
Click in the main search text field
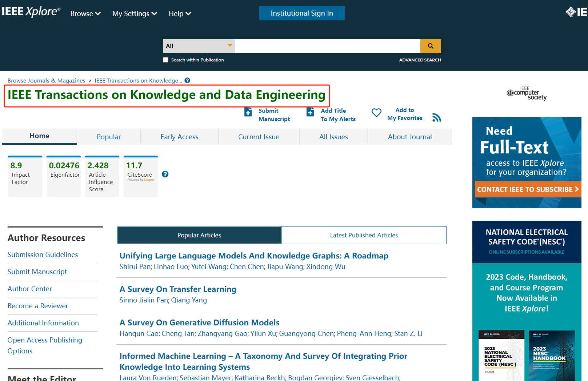(x=328, y=46)
